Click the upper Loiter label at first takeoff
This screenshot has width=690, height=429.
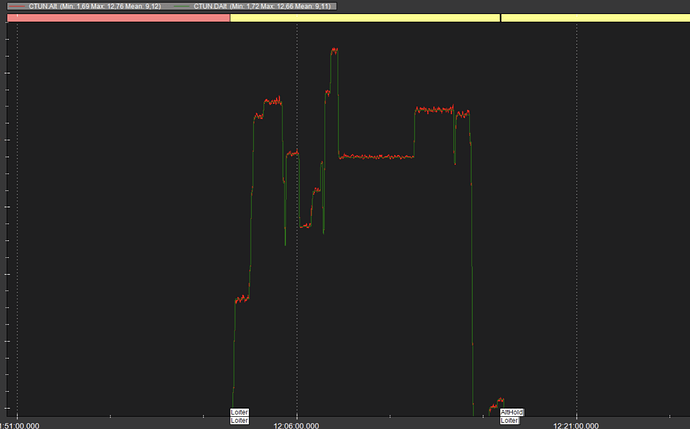[x=240, y=412]
